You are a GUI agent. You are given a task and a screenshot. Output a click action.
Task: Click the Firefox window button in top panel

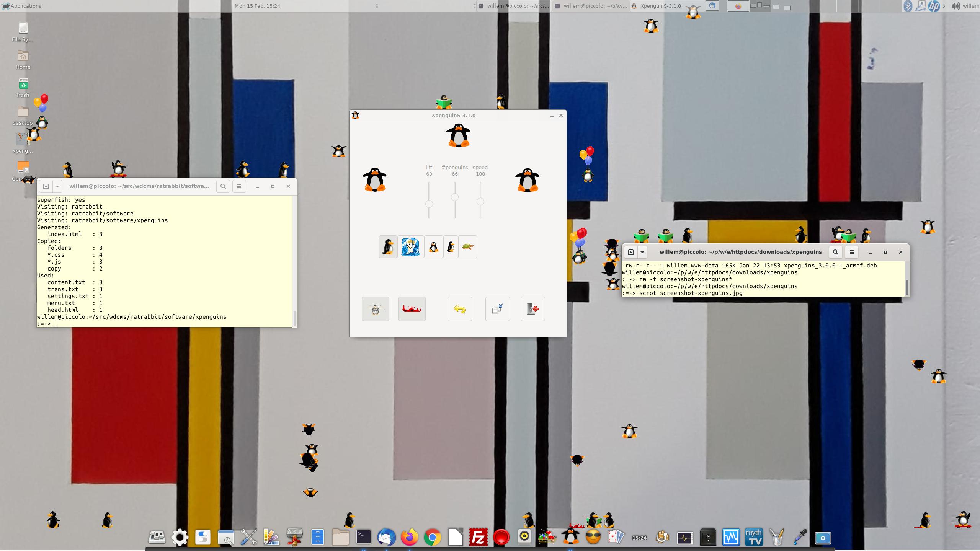(x=738, y=6)
